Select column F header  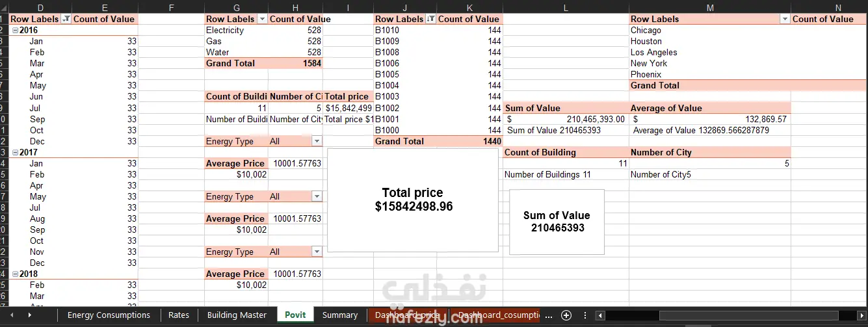coord(171,7)
